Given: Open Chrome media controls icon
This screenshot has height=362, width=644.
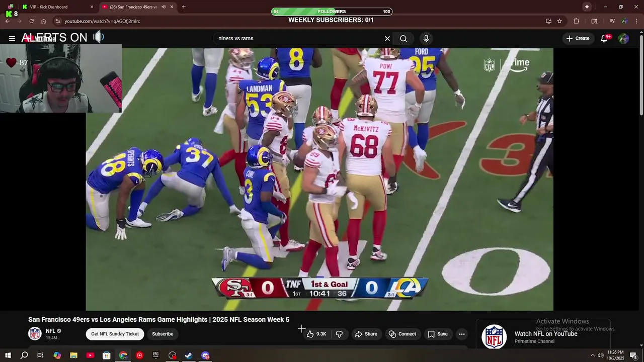Looking at the screenshot, I should pos(612,21).
